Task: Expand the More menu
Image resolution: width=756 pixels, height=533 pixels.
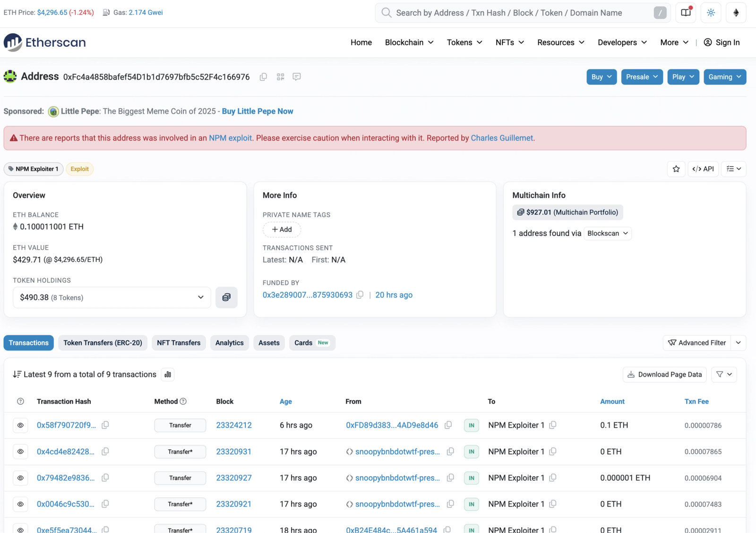Action: pyautogui.click(x=674, y=42)
